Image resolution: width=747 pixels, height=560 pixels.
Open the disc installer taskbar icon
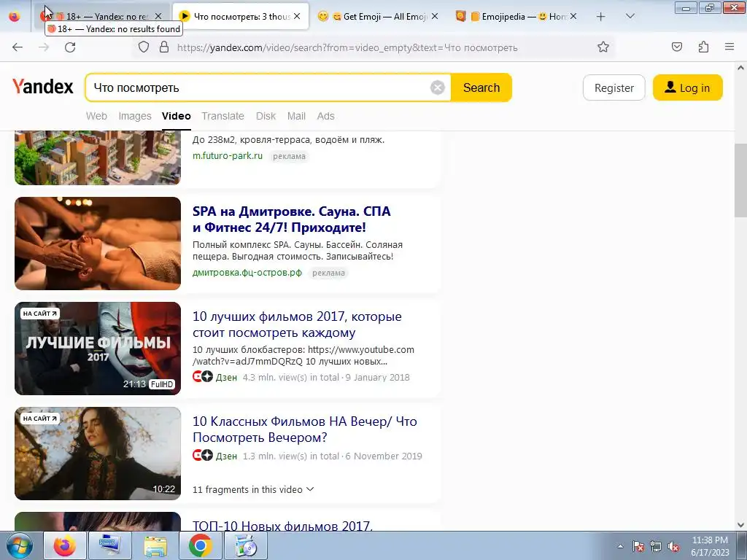[246, 545]
